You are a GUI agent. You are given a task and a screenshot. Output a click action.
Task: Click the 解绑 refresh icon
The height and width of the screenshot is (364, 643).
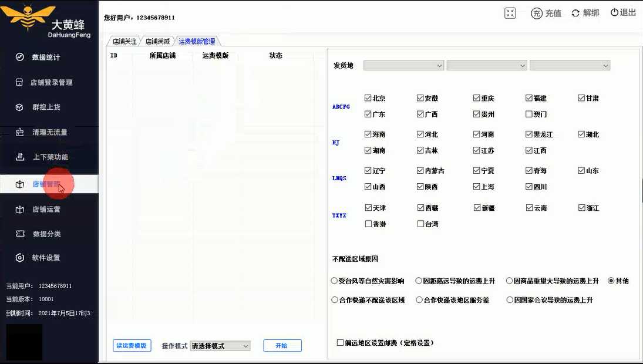pos(575,13)
